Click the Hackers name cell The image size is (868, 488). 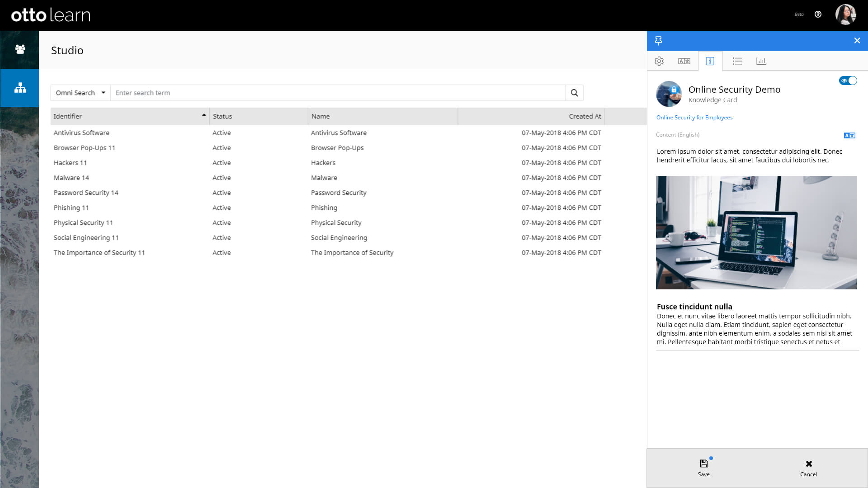pyautogui.click(x=323, y=163)
